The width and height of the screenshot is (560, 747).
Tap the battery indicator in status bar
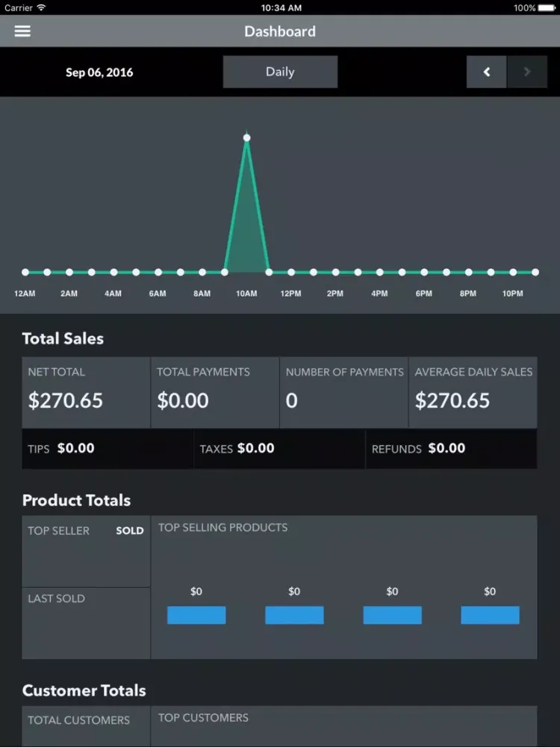[x=547, y=7]
